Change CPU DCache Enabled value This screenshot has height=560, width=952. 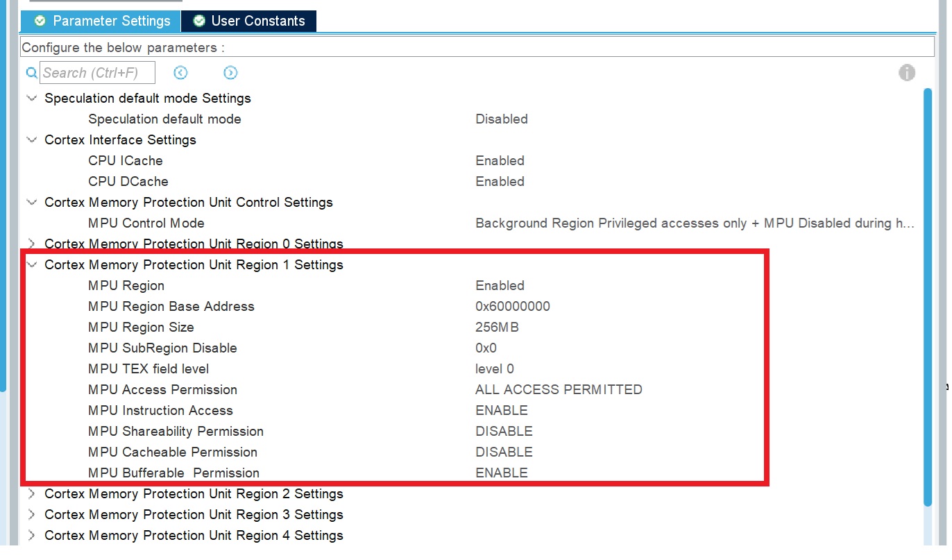[x=500, y=181]
